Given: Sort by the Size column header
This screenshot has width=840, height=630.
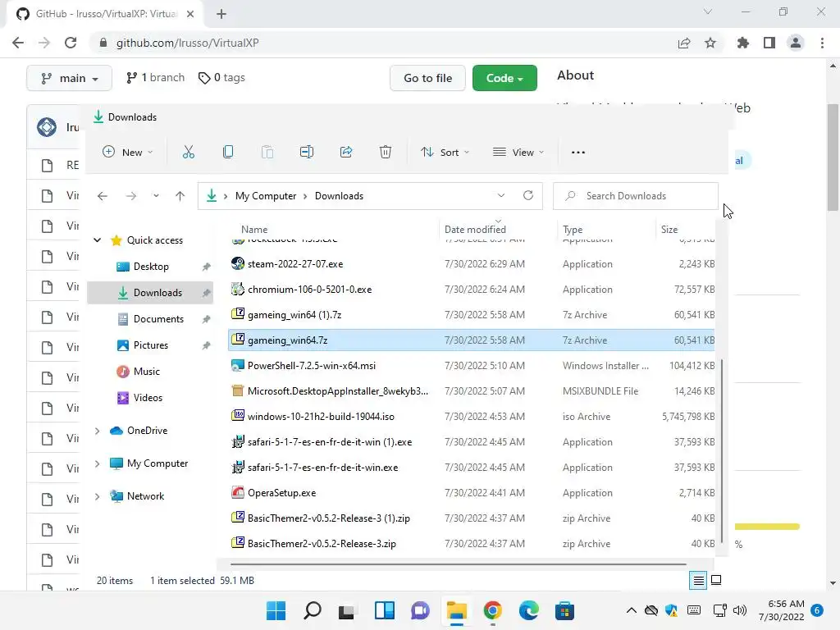Looking at the screenshot, I should click(669, 230).
